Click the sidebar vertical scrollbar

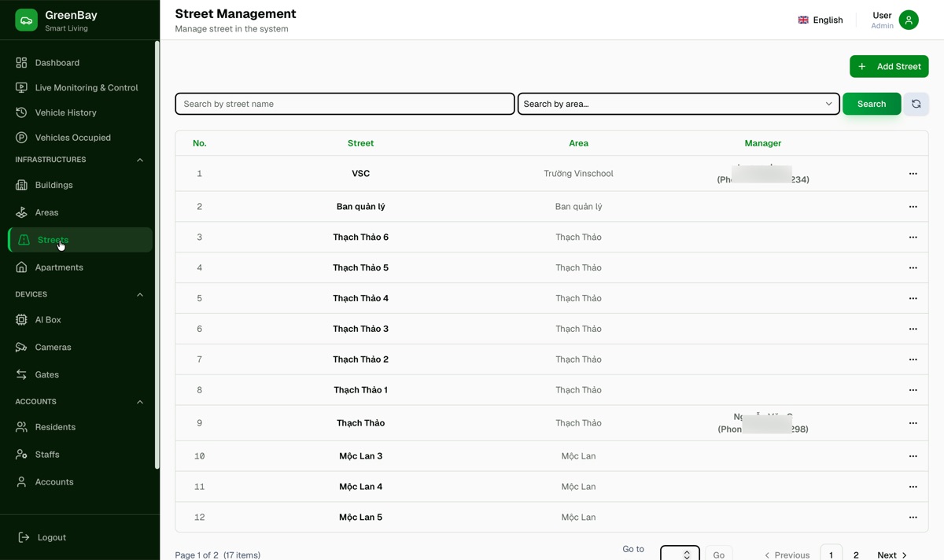(157, 256)
